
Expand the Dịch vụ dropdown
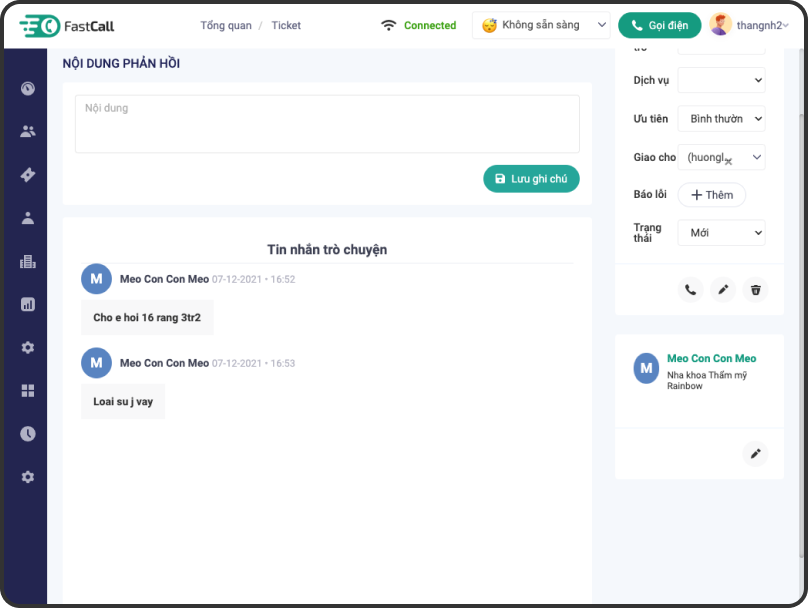click(721, 80)
